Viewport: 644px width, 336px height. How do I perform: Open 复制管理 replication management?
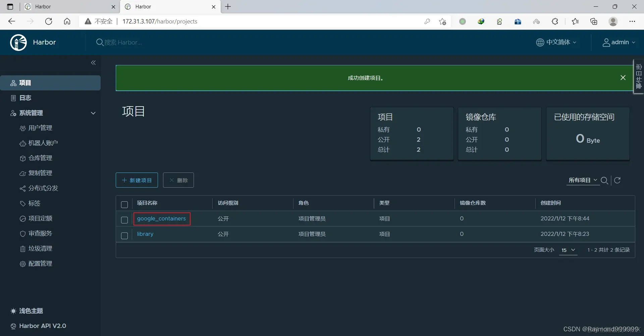coord(40,173)
